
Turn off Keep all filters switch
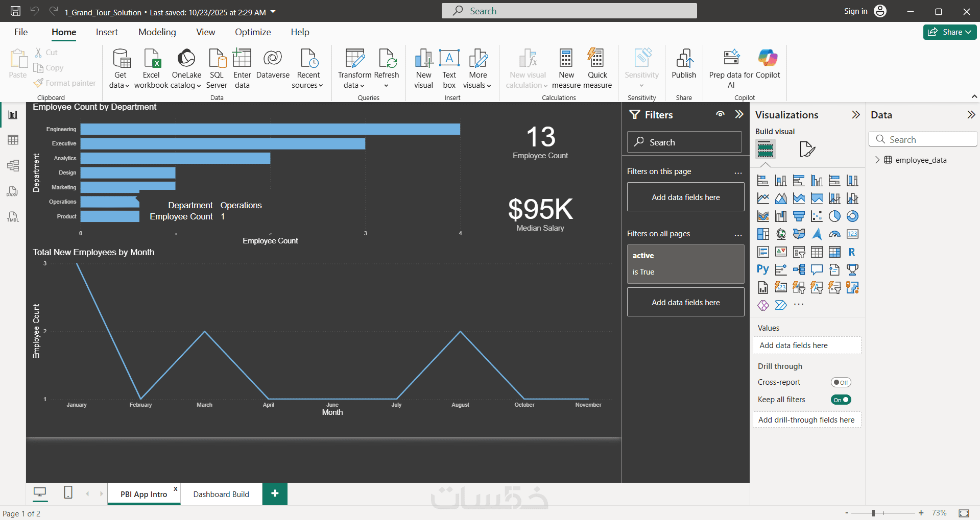tap(841, 400)
